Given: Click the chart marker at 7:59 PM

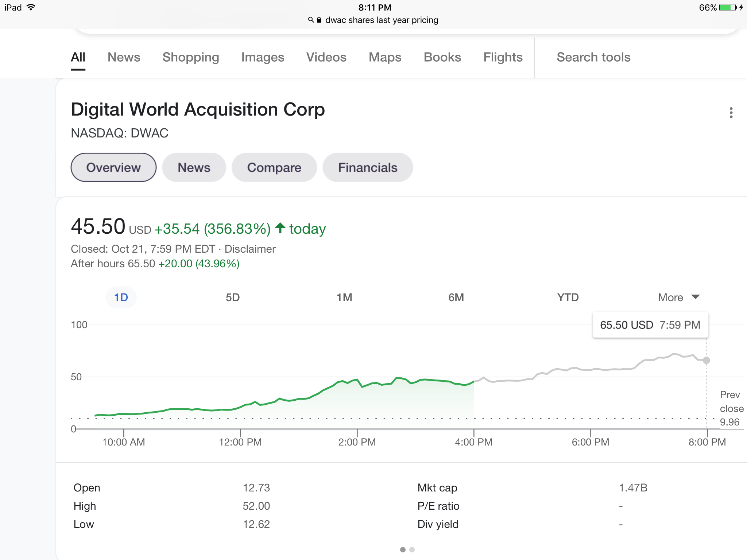Looking at the screenshot, I should pos(707,360).
